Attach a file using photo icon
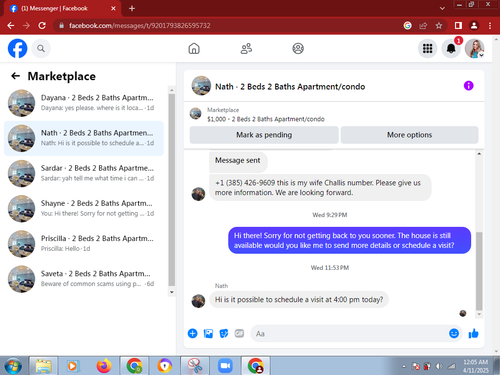This screenshot has width=500, height=375. (x=208, y=333)
